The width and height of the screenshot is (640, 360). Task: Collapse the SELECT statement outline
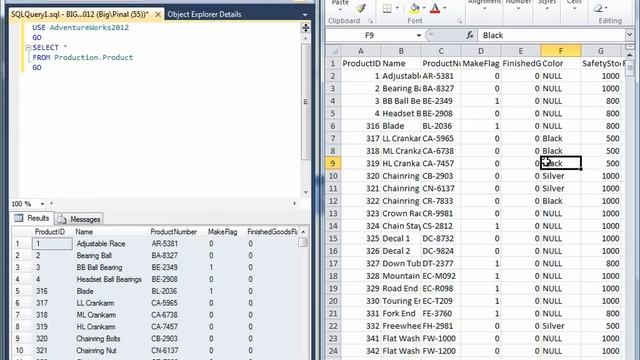click(x=28, y=48)
